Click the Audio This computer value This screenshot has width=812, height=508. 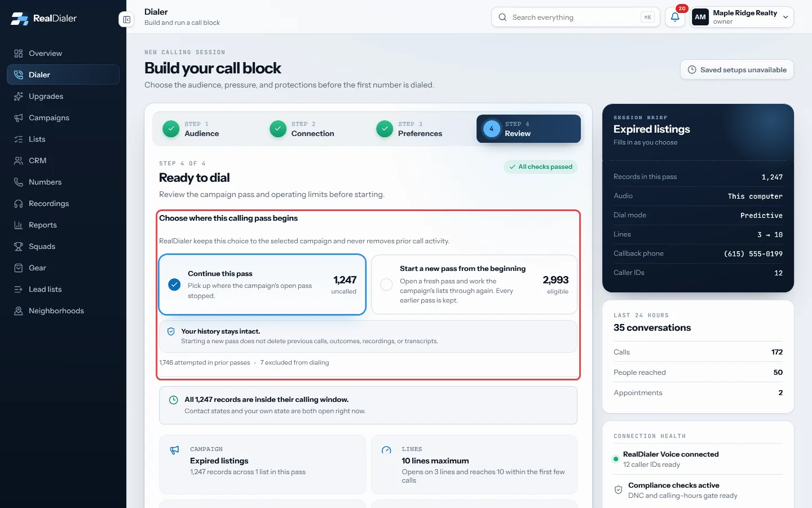click(755, 196)
